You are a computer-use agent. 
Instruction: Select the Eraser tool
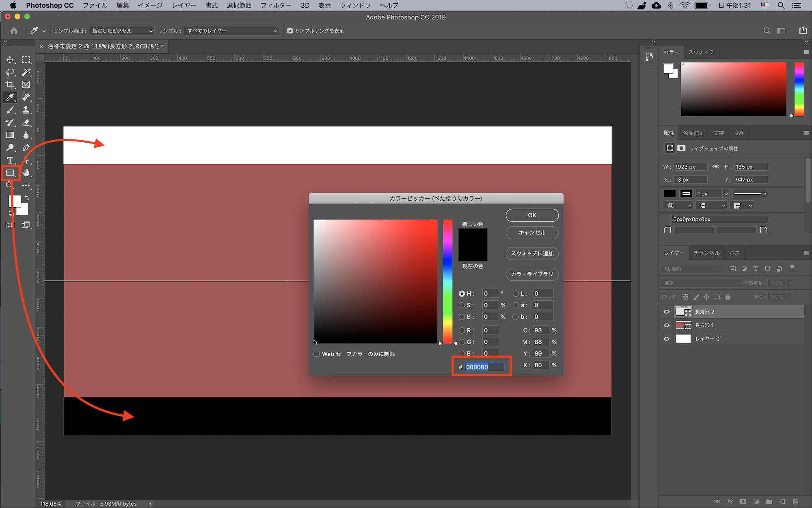pos(26,123)
